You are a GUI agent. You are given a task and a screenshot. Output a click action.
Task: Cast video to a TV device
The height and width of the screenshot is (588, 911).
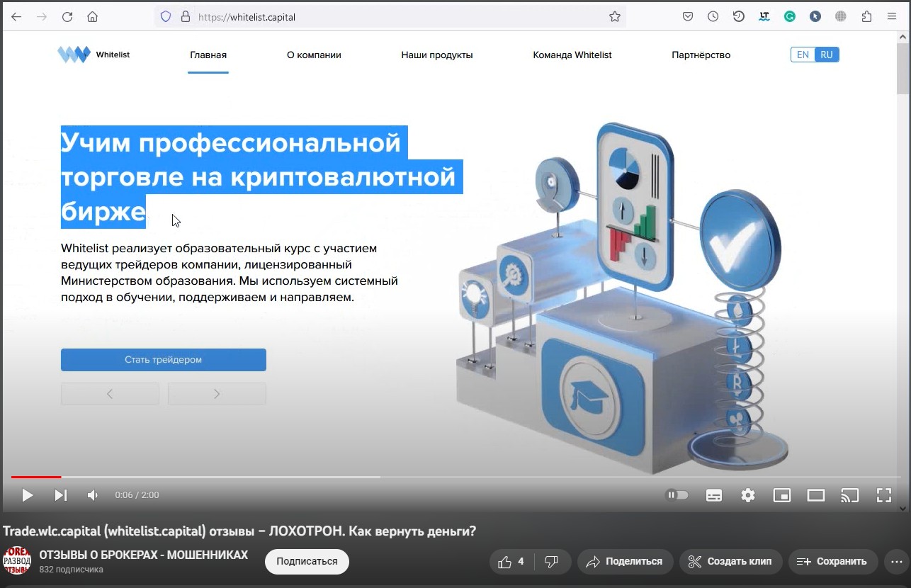[x=849, y=495]
